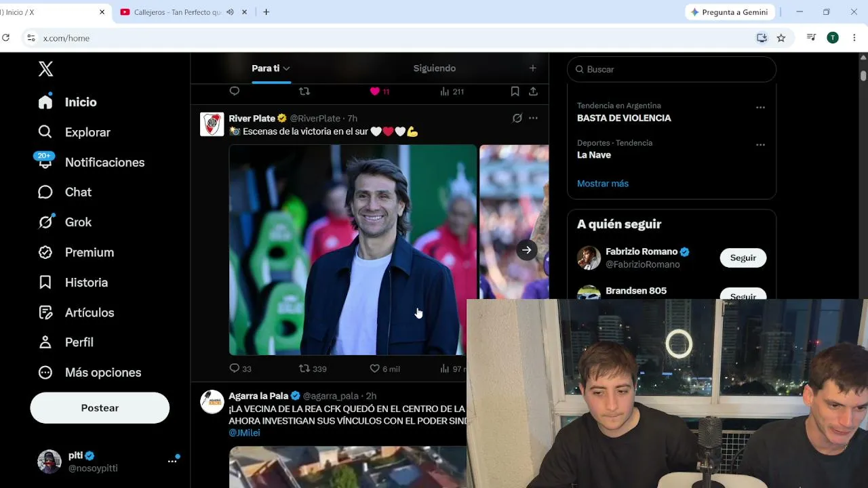
Task: Open Explorar search icon in sidebar
Action: click(x=45, y=132)
